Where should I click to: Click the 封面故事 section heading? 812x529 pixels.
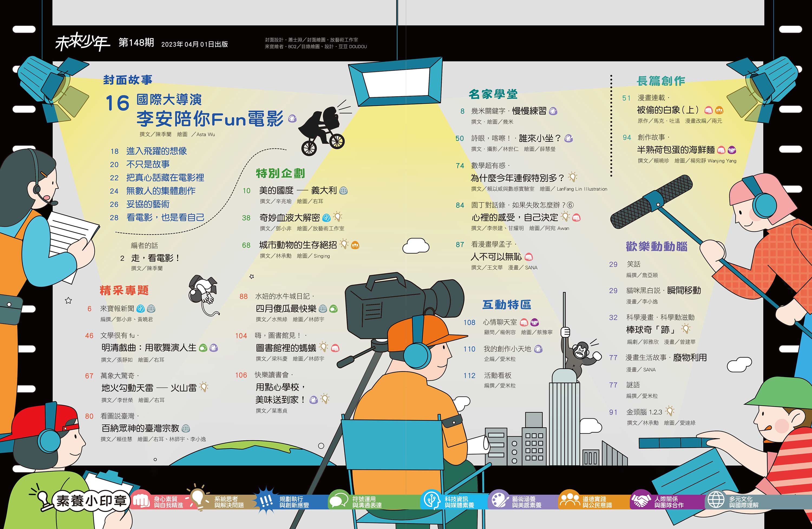[x=127, y=80]
